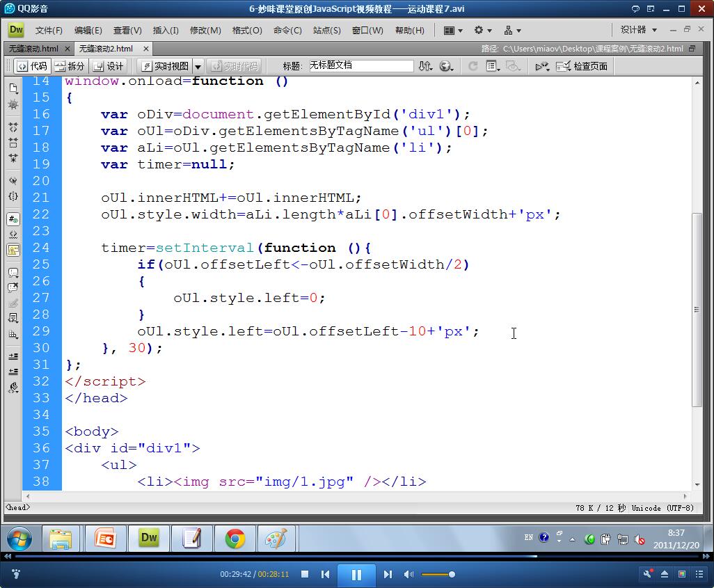The height and width of the screenshot is (588, 714).
Task: Click the recent snippets icon
Action: coord(13,318)
